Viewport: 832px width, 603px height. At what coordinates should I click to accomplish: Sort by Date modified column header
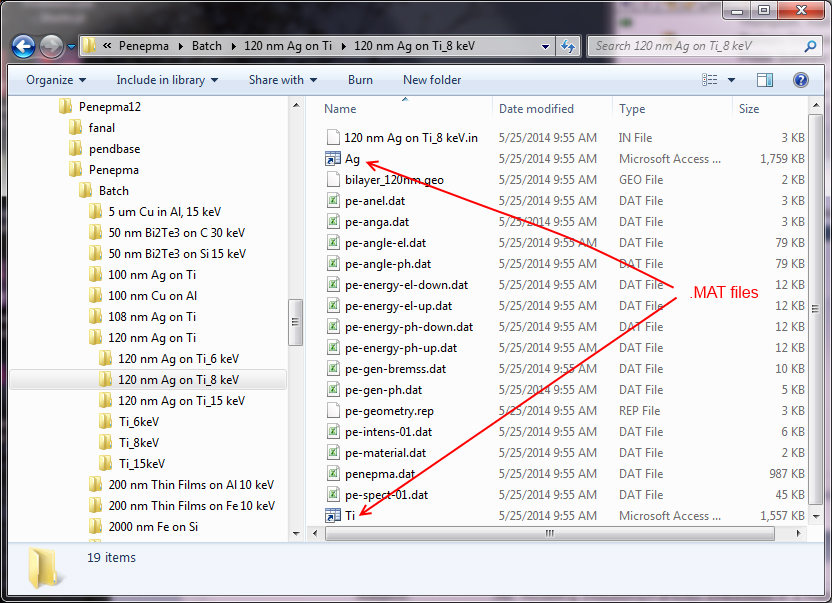coord(536,109)
